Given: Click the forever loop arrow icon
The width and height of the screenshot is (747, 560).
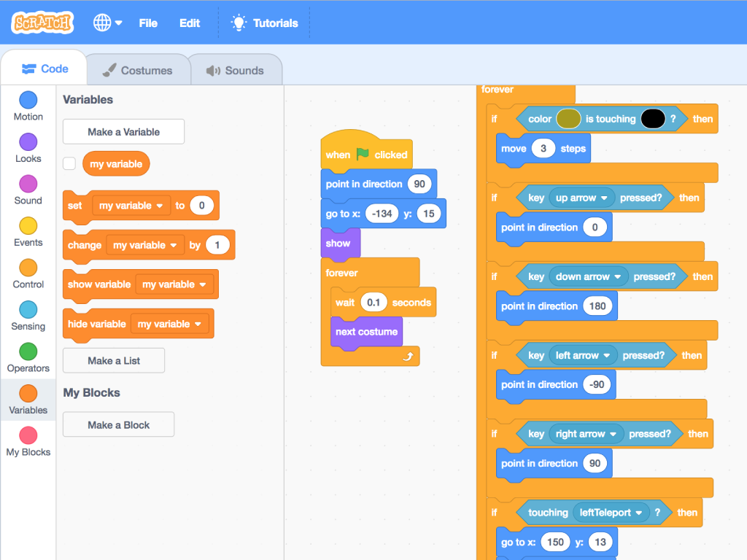Looking at the screenshot, I should click(x=408, y=356).
